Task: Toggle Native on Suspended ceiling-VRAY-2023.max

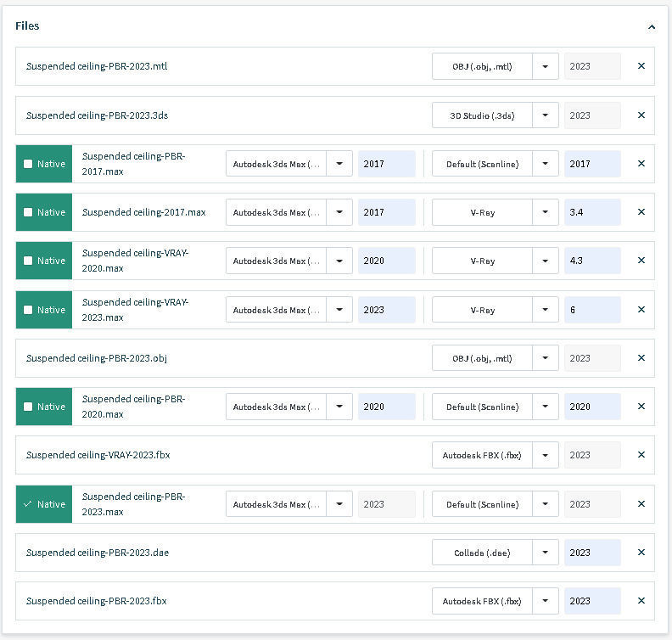Action: [x=28, y=310]
